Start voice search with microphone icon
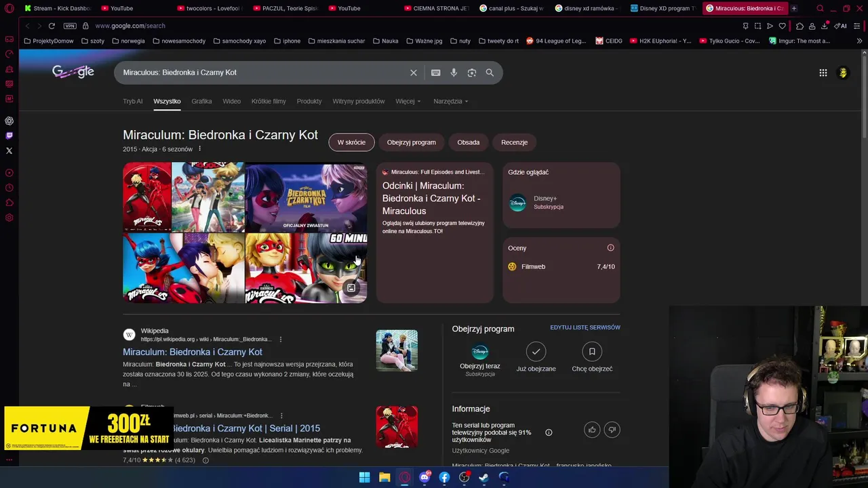868x488 pixels. pyautogui.click(x=454, y=73)
